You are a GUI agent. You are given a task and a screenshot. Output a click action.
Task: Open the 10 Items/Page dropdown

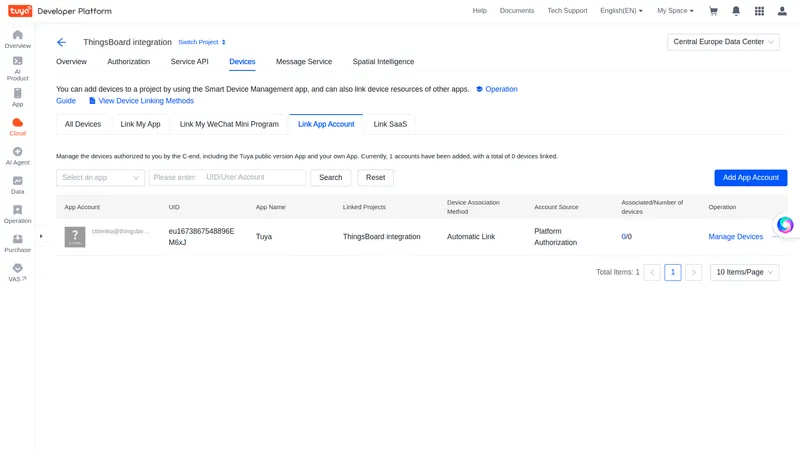[744, 272]
